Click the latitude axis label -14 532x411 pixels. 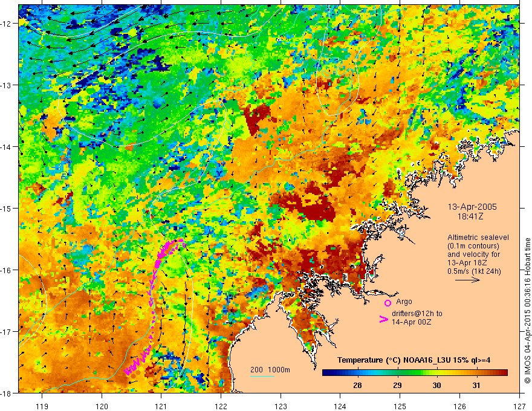[6, 147]
